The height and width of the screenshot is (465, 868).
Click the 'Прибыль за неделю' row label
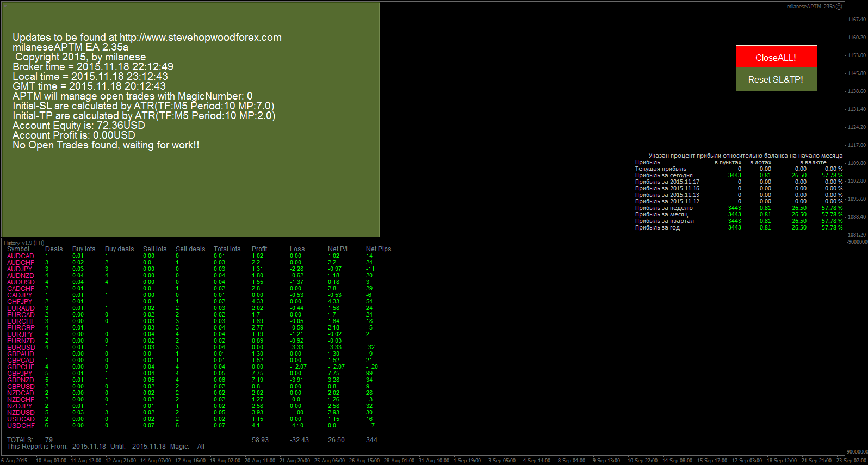pos(664,208)
